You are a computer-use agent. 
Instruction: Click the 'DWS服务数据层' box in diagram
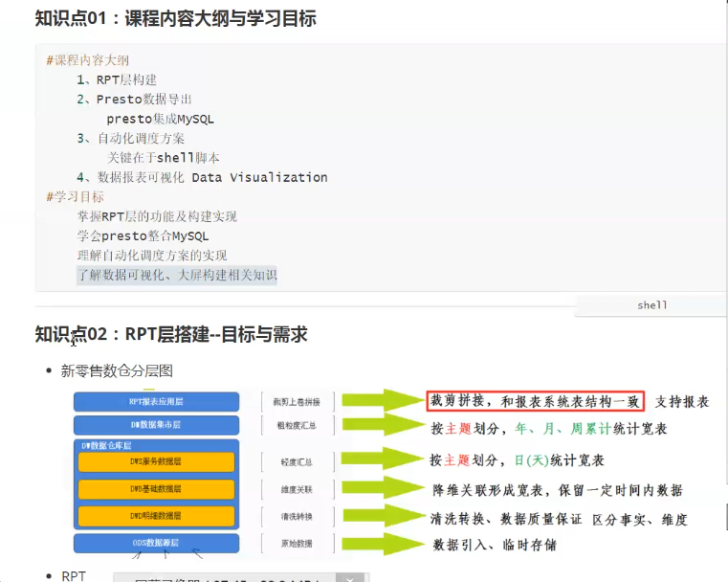click(x=157, y=461)
